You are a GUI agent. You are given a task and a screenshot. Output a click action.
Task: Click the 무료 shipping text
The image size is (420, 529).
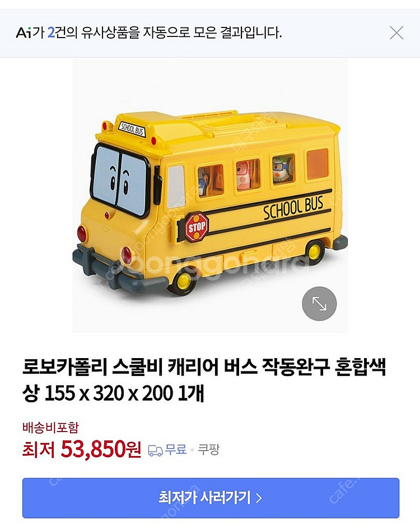tap(176, 450)
